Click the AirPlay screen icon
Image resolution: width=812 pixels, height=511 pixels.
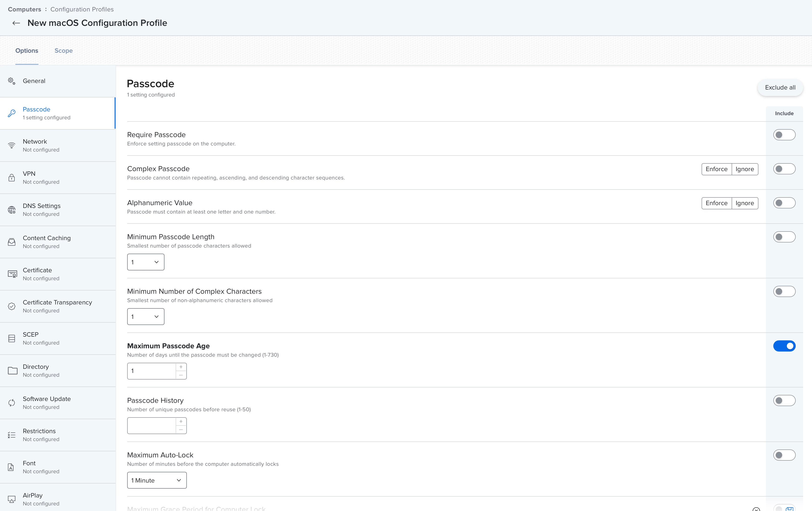click(11, 499)
